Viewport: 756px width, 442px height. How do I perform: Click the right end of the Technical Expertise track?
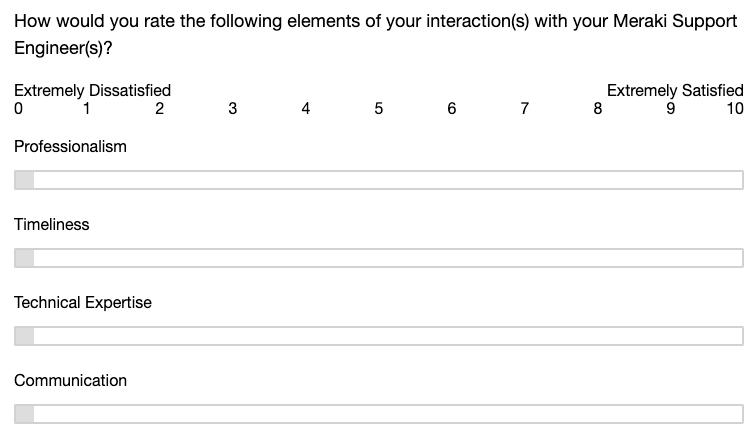point(738,336)
